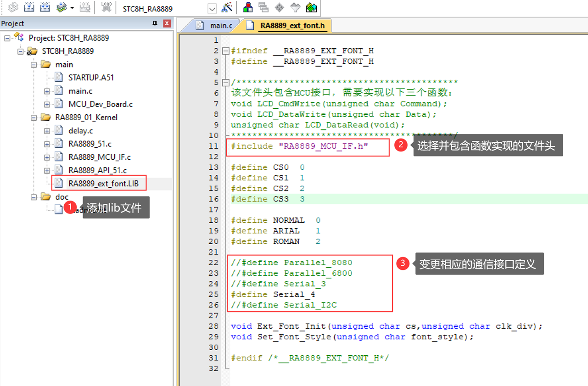Open the Pack Installer icon
588x386 pixels.
pyautogui.click(x=311, y=8)
